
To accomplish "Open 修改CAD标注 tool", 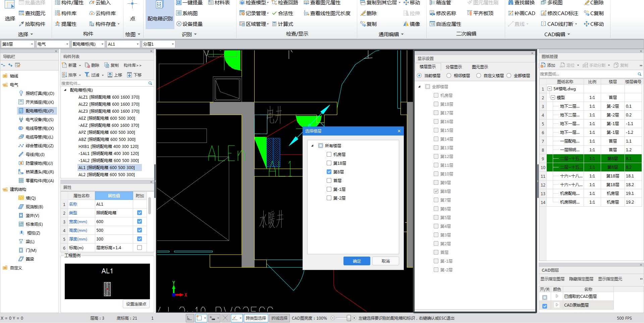I will point(559,13).
